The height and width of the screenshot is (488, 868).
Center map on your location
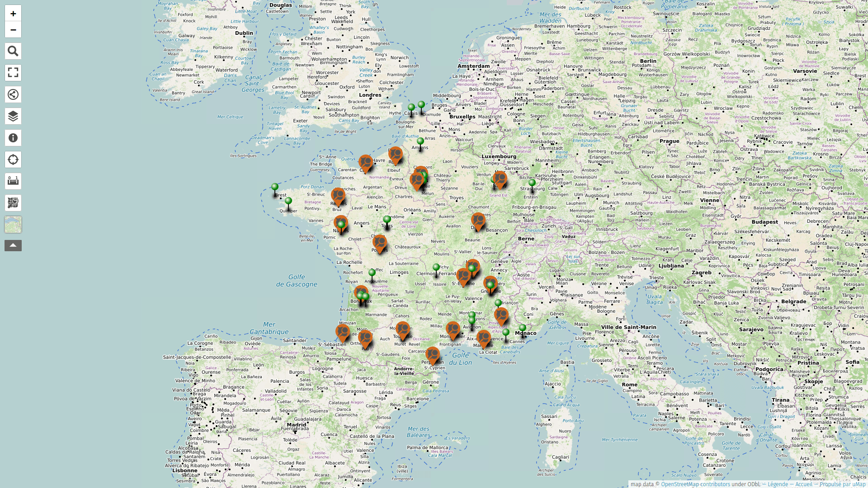pos(13,160)
